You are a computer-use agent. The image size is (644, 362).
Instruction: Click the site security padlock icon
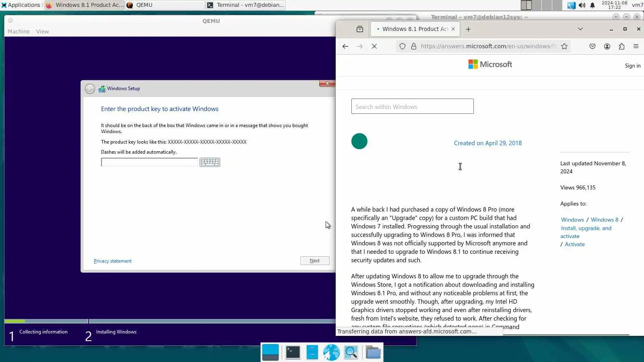pos(413,46)
